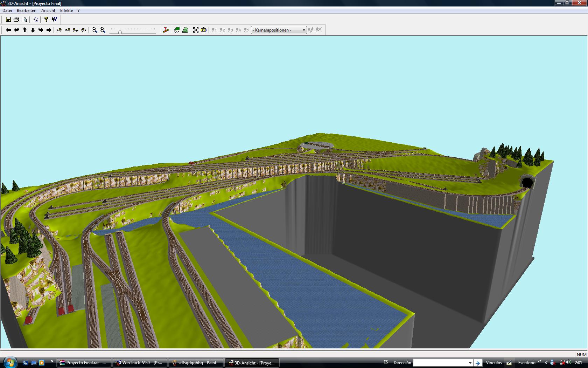The image size is (588, 368).
Task: Expand the Dirección address dropdown arrow
Action: tap(470, 363)
